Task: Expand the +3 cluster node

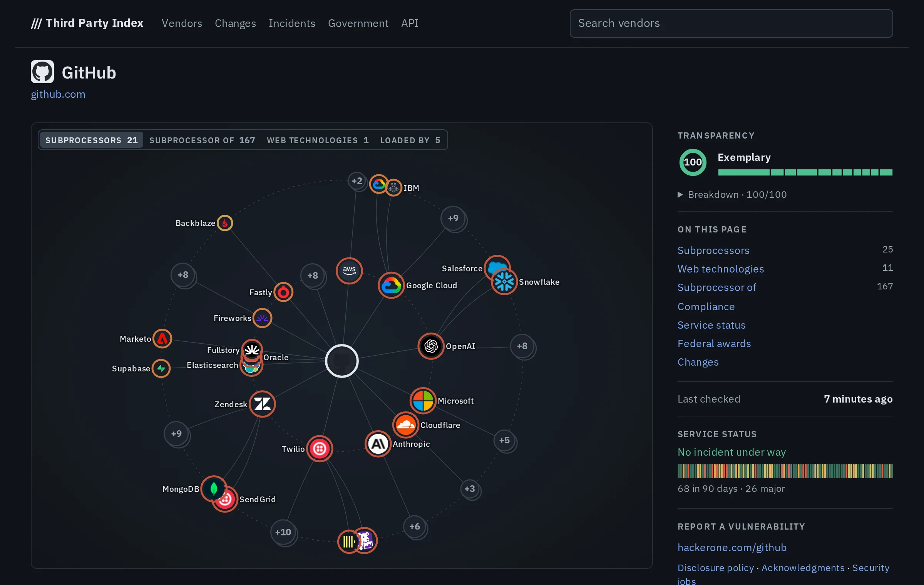Action: 470,489
